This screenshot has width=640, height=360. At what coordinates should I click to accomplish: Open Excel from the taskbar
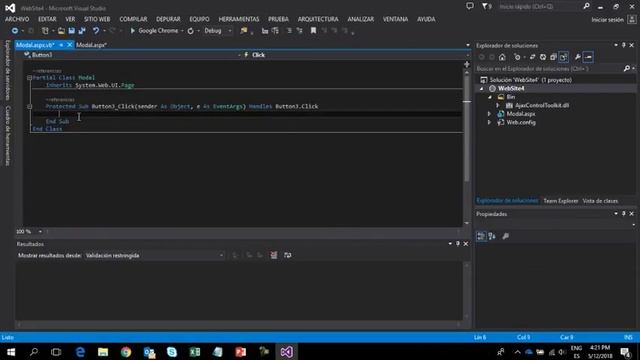(x=195, y=352)
